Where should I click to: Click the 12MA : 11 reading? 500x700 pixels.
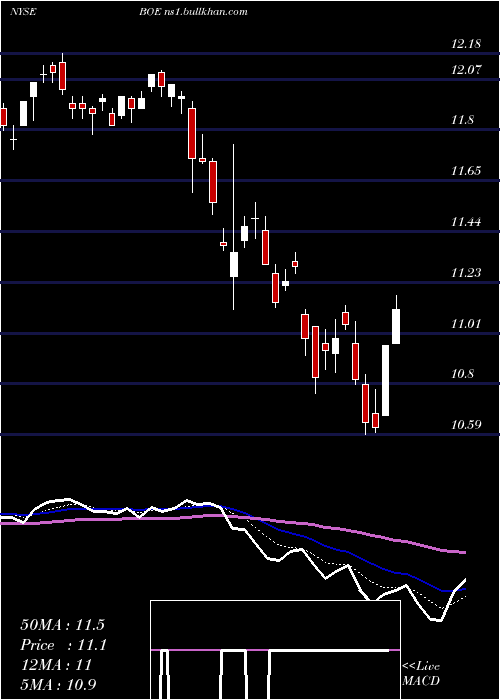click(x=56, y=665)
